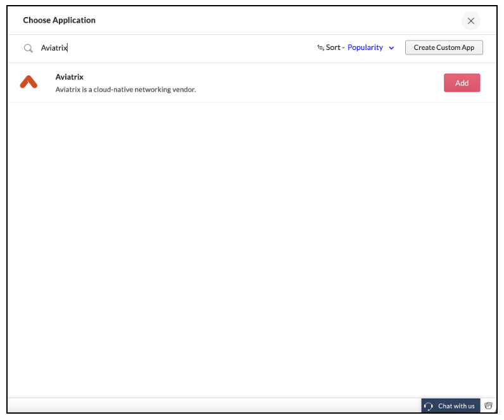Close the Choose Application dialog
This screenshot has height=420, width=504.
471,21
